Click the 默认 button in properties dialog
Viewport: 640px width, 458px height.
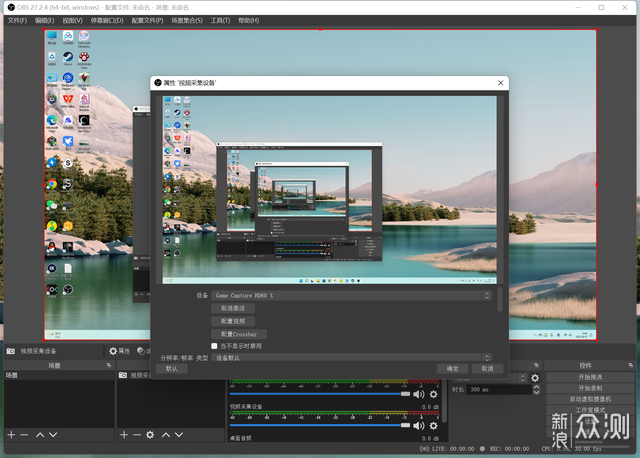(171, 369)
